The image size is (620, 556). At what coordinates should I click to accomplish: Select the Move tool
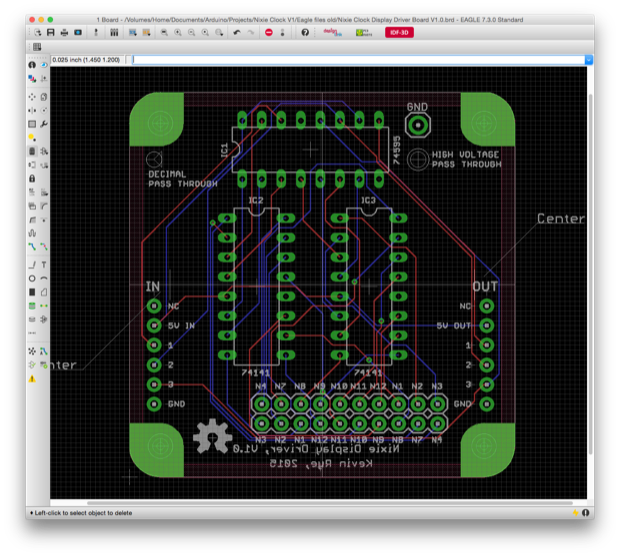pos(32,97)
